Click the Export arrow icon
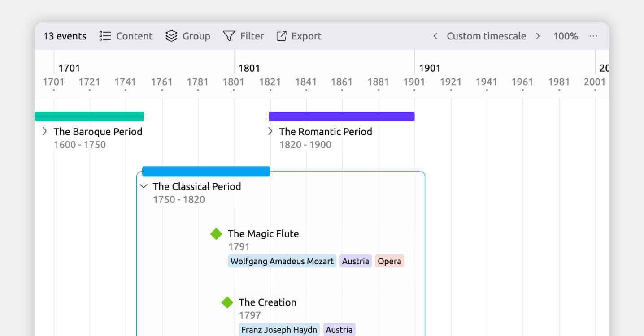644x336 pixels. [281, 36]
